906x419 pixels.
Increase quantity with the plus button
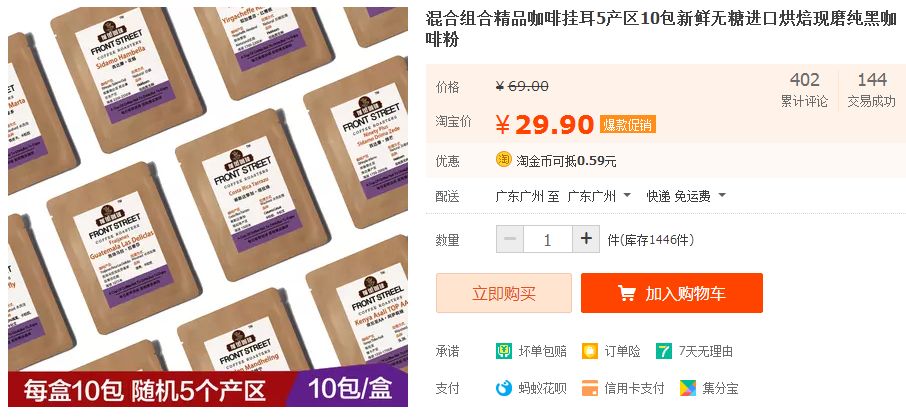click(x=586, y=239)
